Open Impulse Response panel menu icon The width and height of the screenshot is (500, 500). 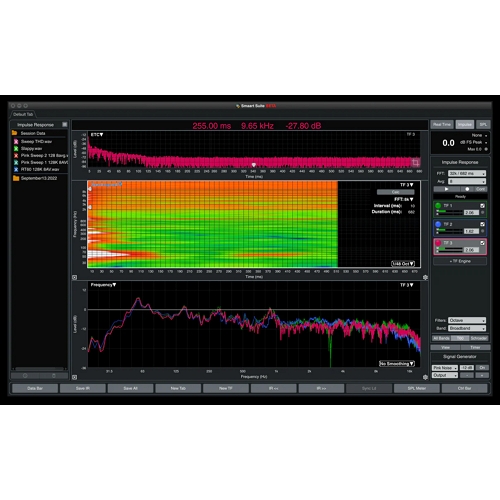click(65, 125)
